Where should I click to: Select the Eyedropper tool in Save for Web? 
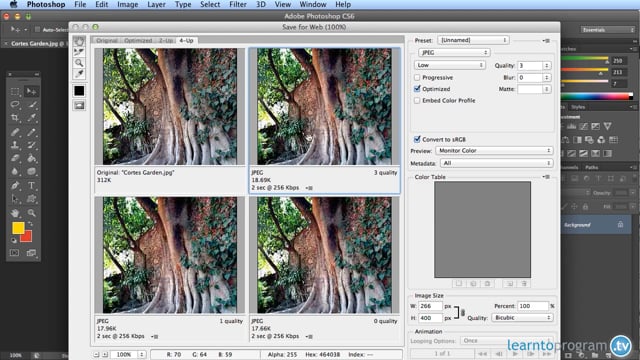(79, 74)
